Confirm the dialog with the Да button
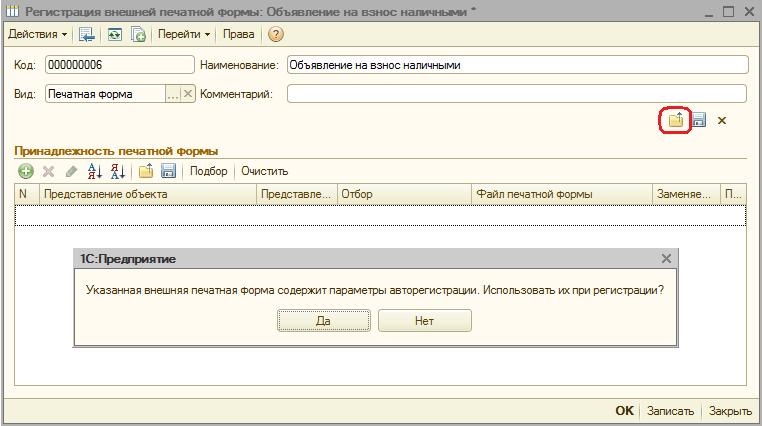This screenshot has width=762, height=426. point(323,321)
